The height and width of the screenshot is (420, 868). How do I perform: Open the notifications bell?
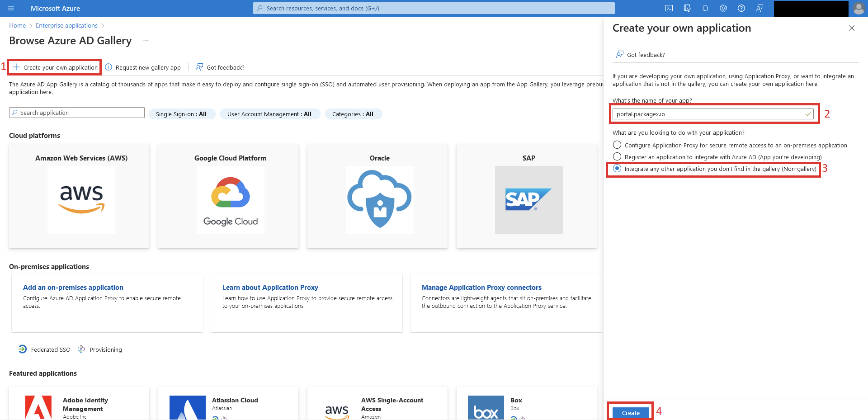(x=705, y=8)
